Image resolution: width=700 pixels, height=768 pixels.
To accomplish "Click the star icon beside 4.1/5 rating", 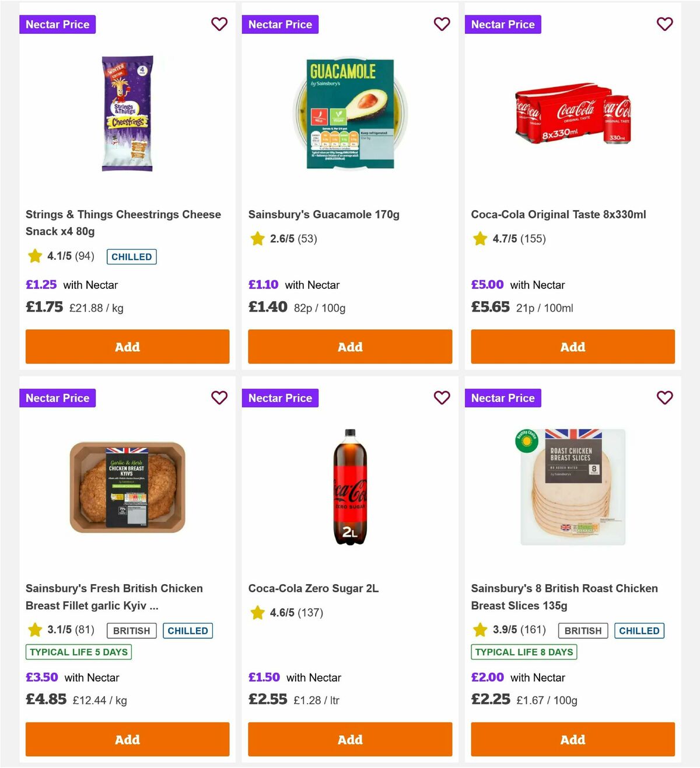I will [34, 256].
